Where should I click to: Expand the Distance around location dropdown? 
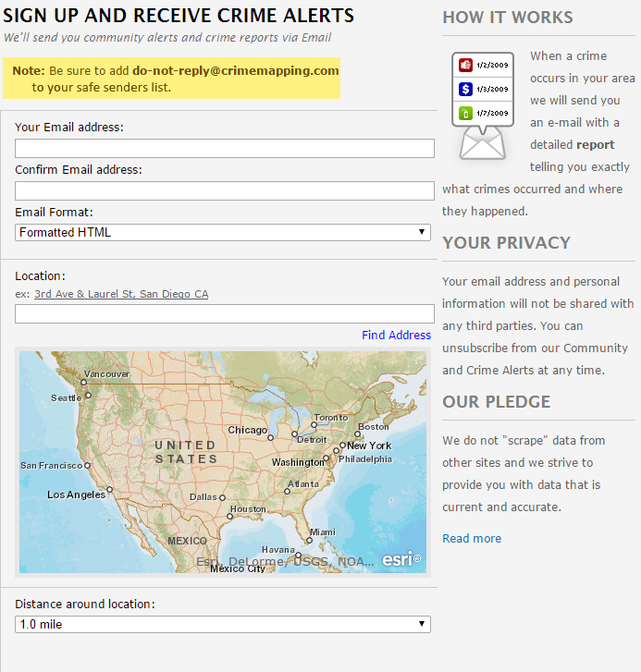click(223, 624)
